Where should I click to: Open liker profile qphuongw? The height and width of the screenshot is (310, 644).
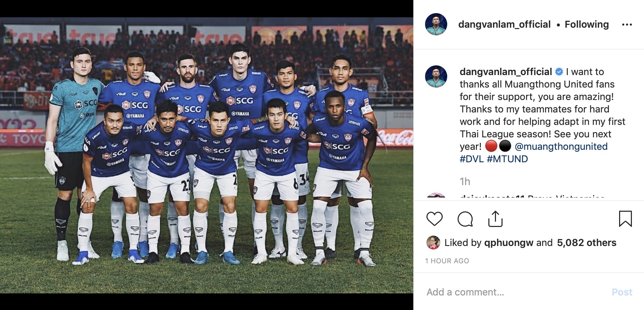click(508, 243)
